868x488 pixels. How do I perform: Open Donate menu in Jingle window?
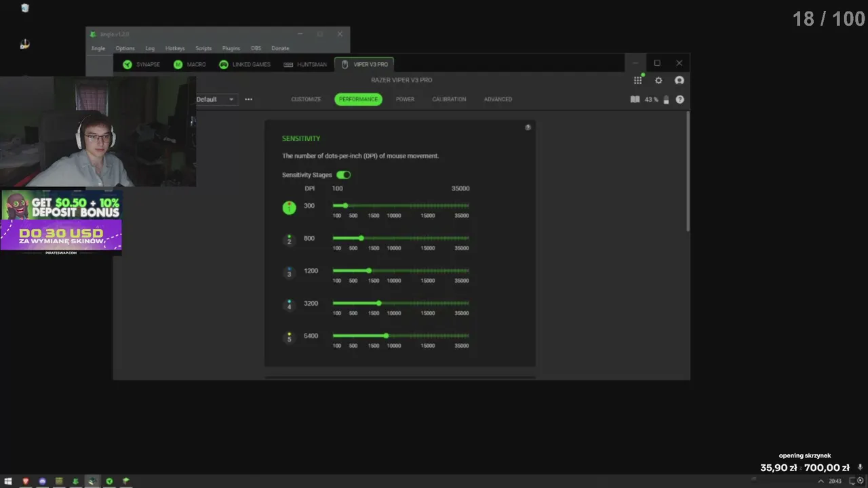coord(280,49)
